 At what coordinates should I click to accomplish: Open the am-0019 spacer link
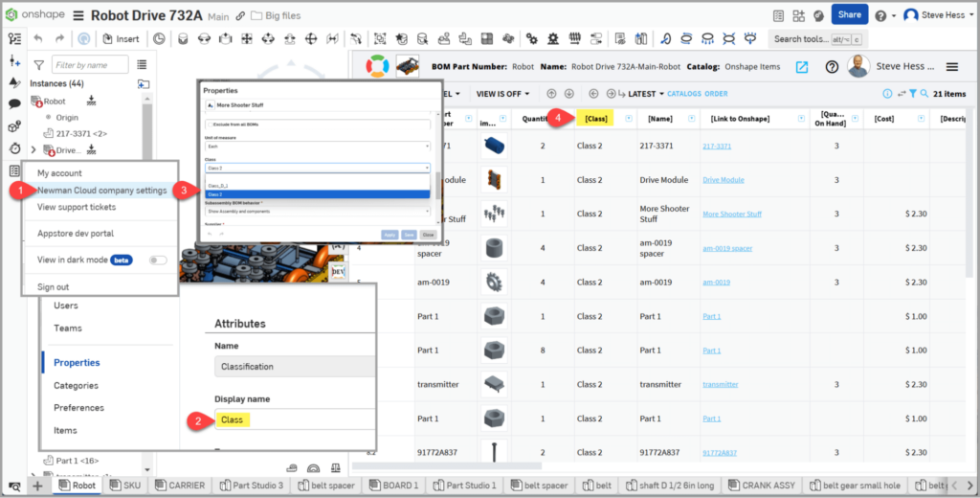pos(727,248)
